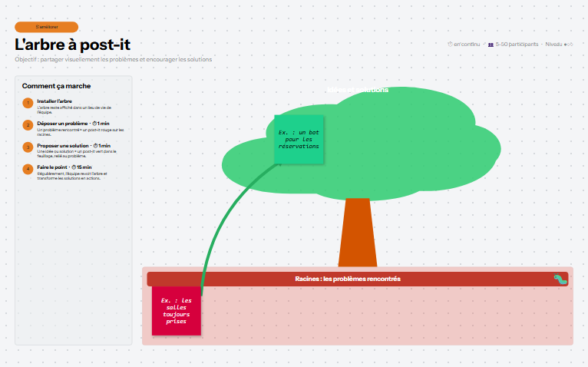Click the step title 'Installer l'arbre'
The width and height of the screenshot is (588, 367).
point(55,101)
